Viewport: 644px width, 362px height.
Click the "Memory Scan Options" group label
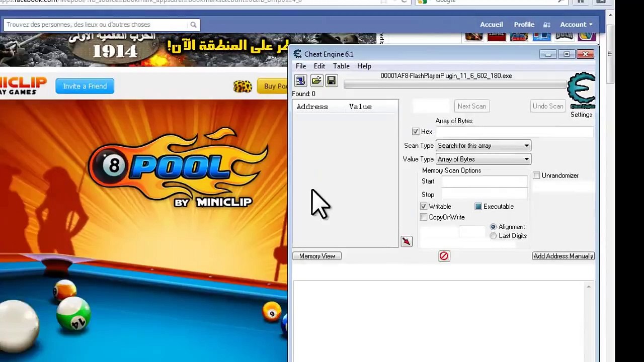pyautogui.click(x=451, y=170)
